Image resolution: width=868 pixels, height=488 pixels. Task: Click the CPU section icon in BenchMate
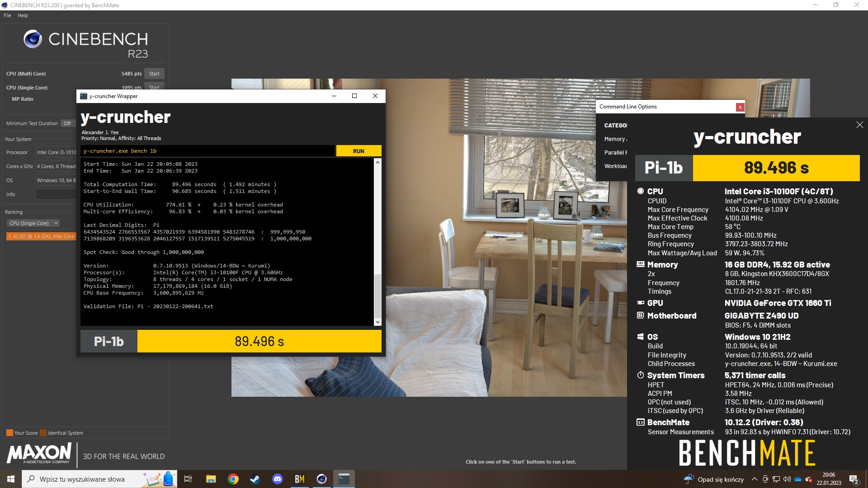tap(641, 191)
